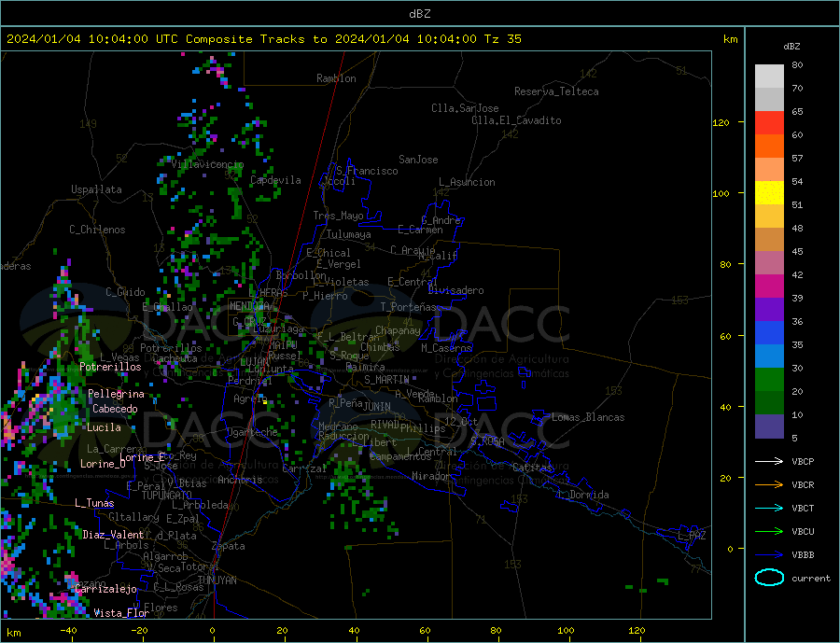
Task: Click the 'L_Dormida' map label
Action: tap(585, 495)
